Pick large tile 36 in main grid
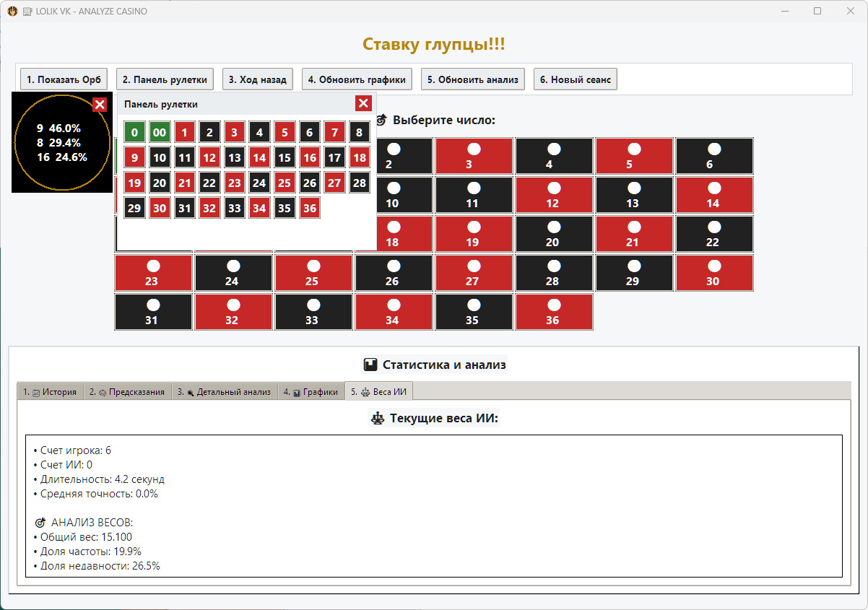 pos(554,312)
